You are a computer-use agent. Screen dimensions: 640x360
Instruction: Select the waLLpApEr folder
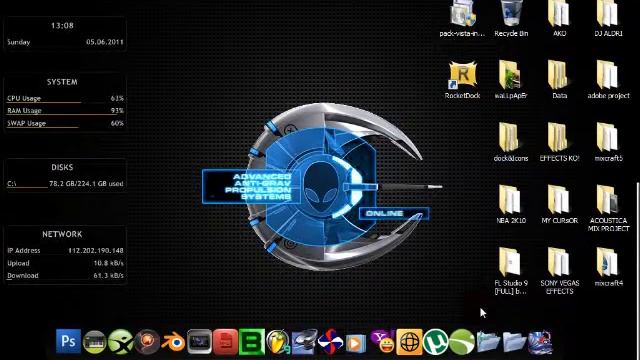(511, 80)
